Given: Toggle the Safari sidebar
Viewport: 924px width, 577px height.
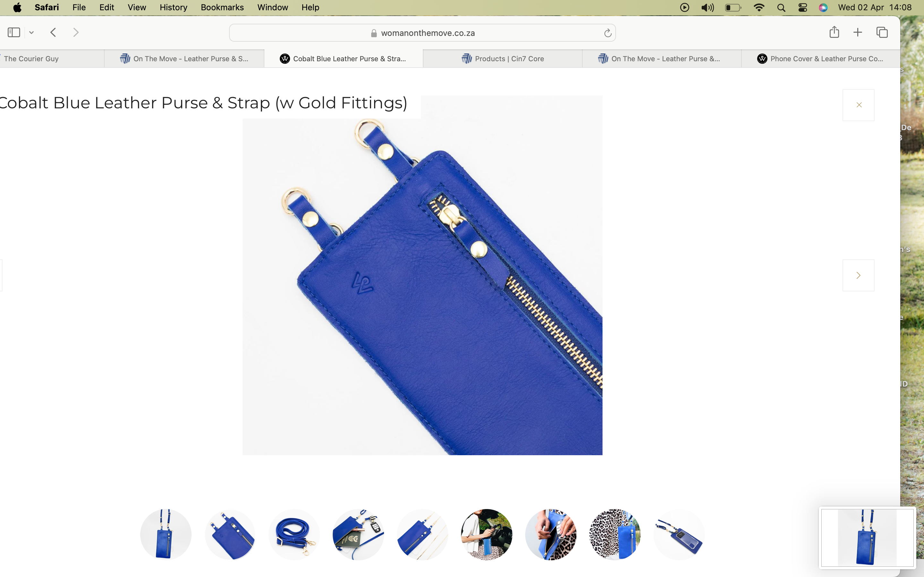Looking at the screenshot, I should coord(14,32).
